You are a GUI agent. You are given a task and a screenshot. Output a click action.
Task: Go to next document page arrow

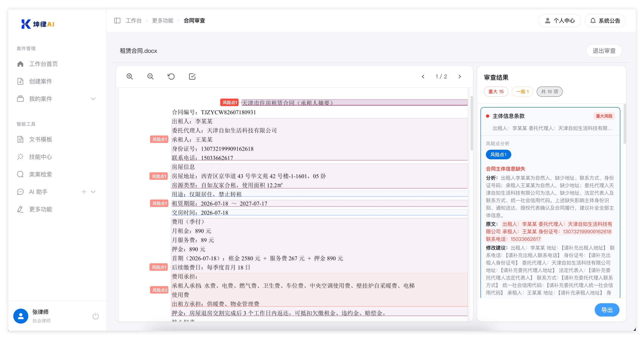pyautogui.click(x=460, y=76)
